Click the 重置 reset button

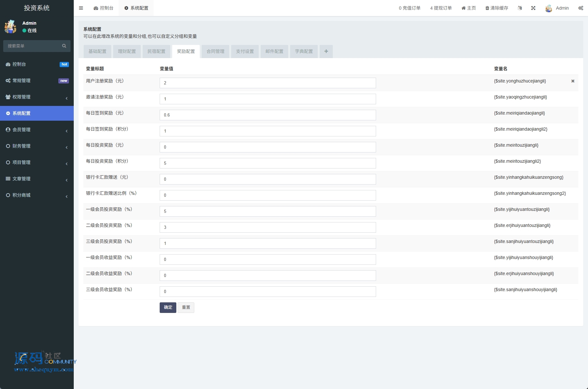pos(186,307)
